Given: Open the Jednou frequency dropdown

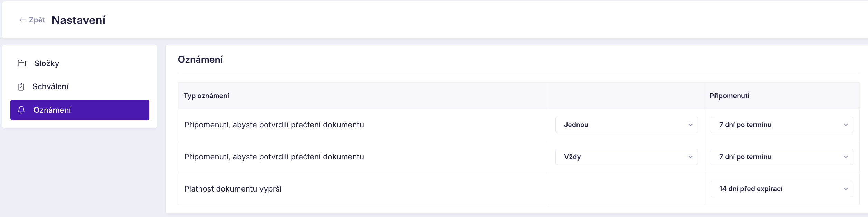Looking at the screenshot, I should [x=627, y=125].
